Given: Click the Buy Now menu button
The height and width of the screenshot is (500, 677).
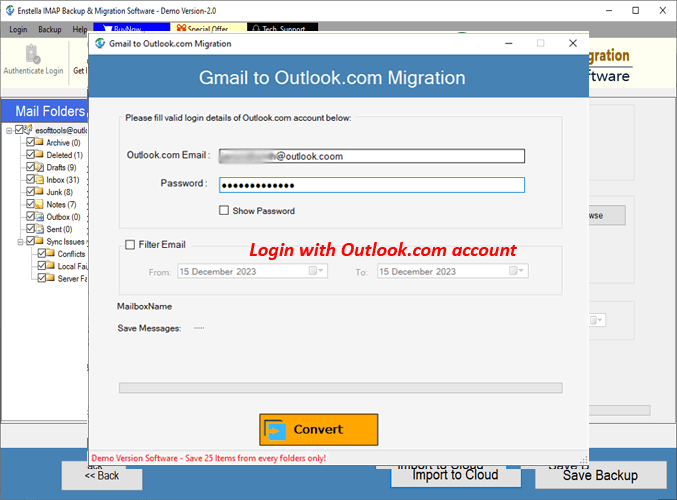Looking at the screenshot, I should (x=131, y=28).
